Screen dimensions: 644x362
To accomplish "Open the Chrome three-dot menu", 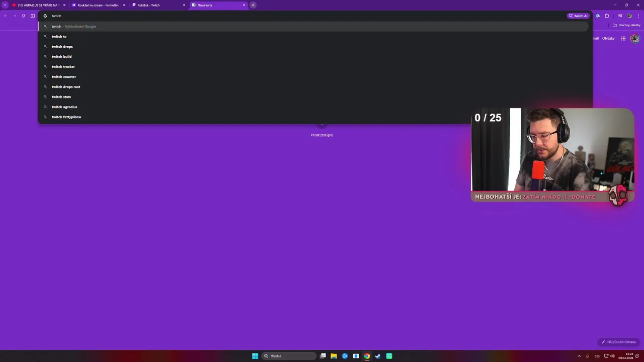I will (638, 16).
